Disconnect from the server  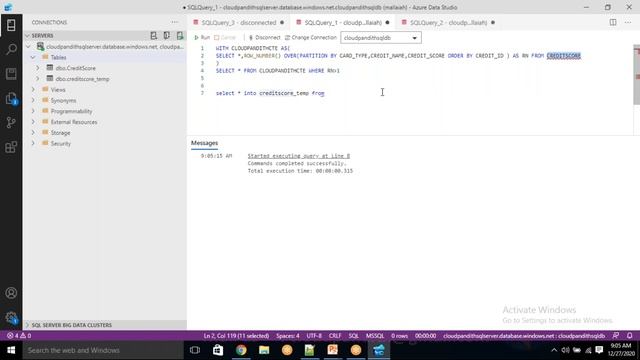pyautogui.click(x=264, y=38)
